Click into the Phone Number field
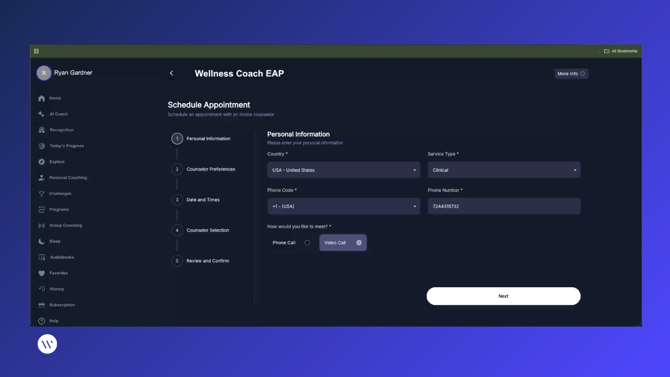670x377 pixels. 504,206
